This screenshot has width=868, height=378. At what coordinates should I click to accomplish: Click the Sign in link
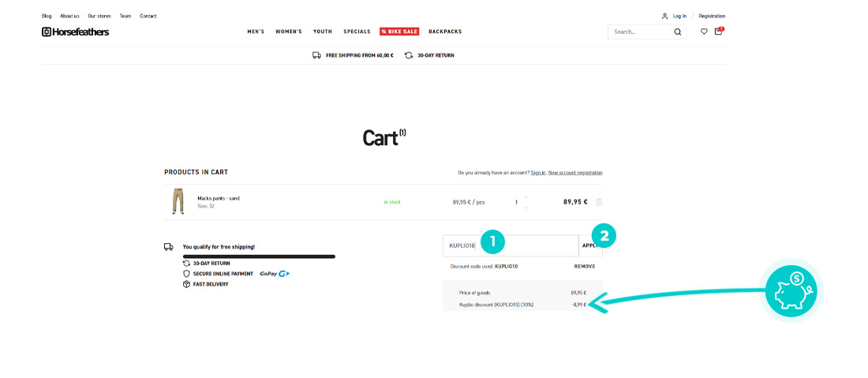click(x=537, y=172)
